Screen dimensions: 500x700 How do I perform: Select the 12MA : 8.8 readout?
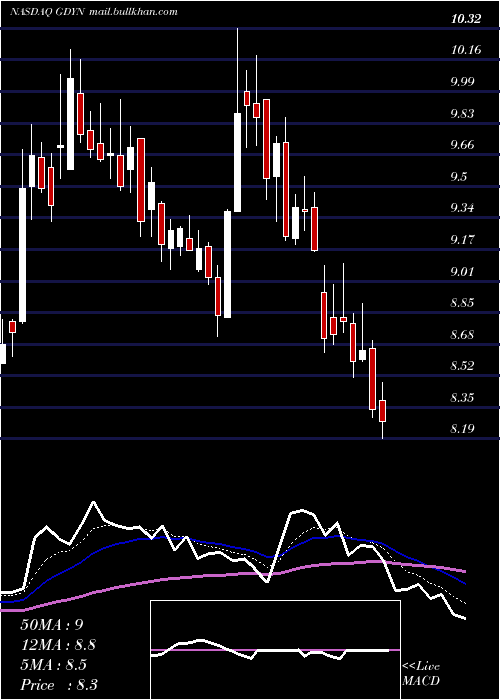coord(58,645)
